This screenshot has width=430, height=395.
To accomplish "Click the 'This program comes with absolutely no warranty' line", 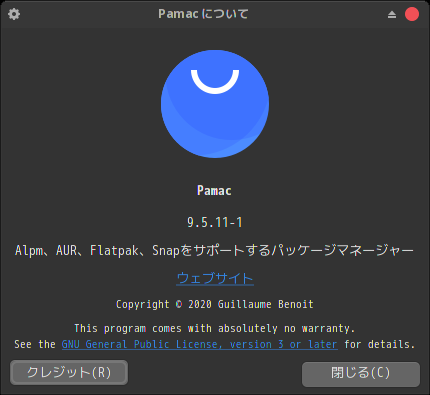I will pos(215,328).
